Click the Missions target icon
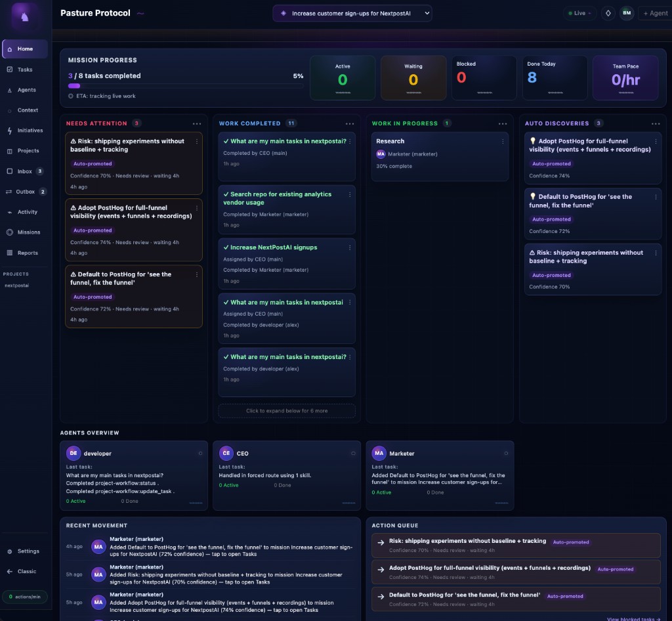This screenshot has height=621, width=672. (9, 232)
